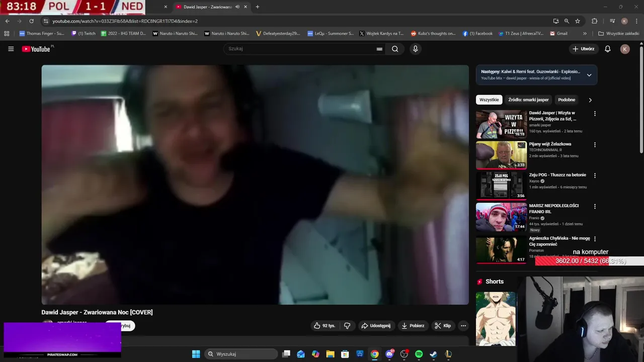This screenshot has height=362, width=644.
Task: Reload the current YouTube page
Action: 31,21
